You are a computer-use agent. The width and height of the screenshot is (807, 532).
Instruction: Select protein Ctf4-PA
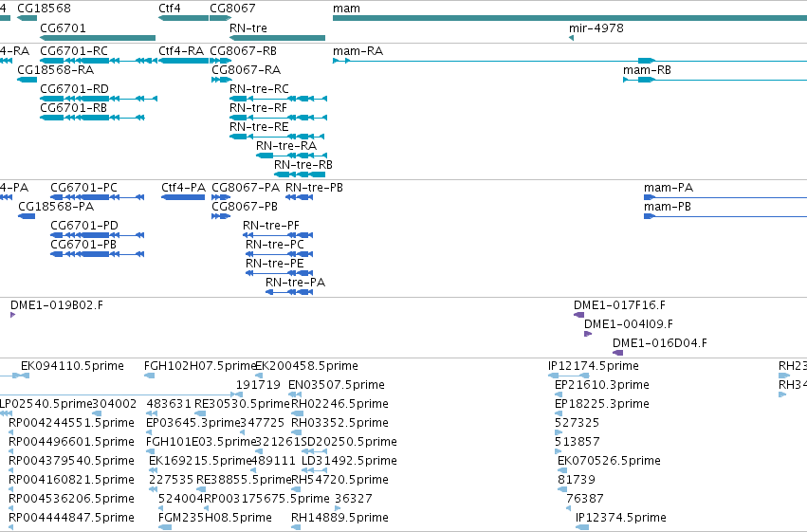click(183, 197)
